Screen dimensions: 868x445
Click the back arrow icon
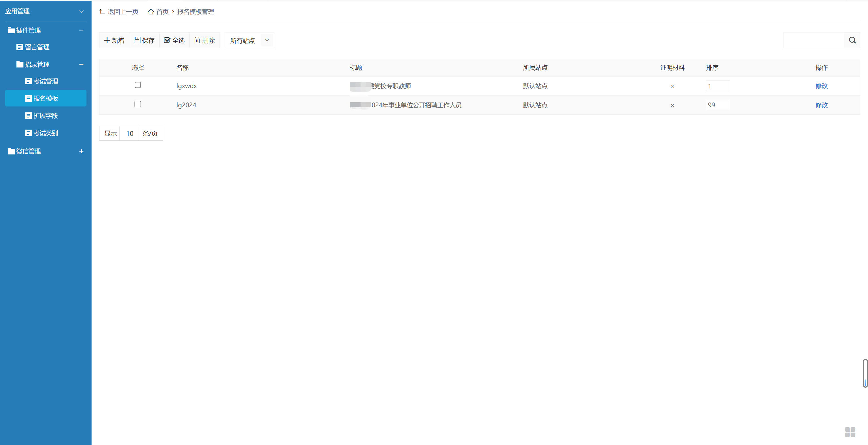pyautogui.click(x=102, y=12)
